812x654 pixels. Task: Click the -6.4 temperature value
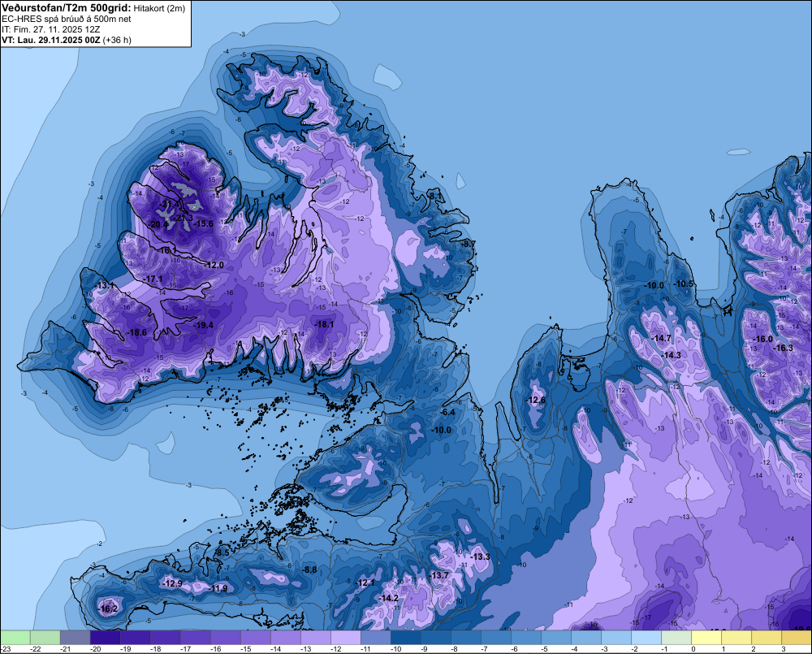[x=447, y=412]
